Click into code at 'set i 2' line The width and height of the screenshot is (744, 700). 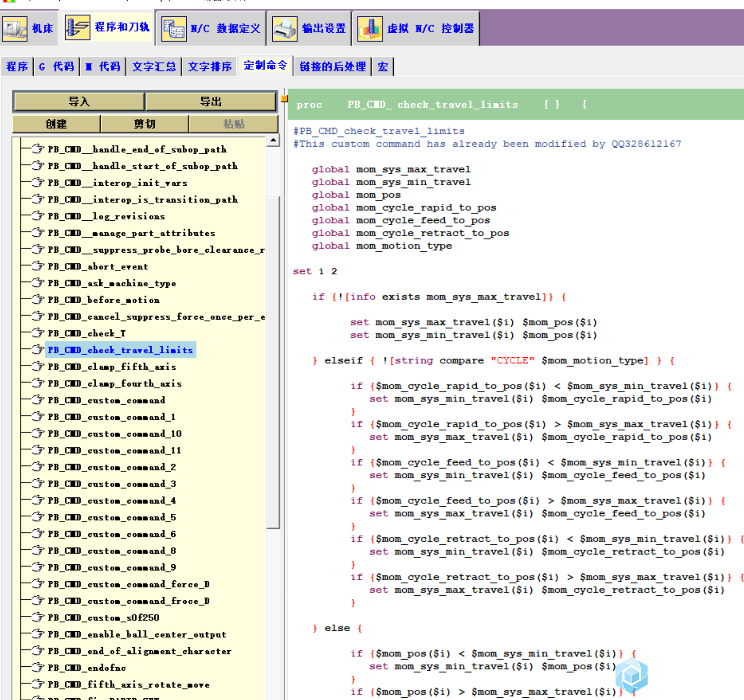(315, 271)
